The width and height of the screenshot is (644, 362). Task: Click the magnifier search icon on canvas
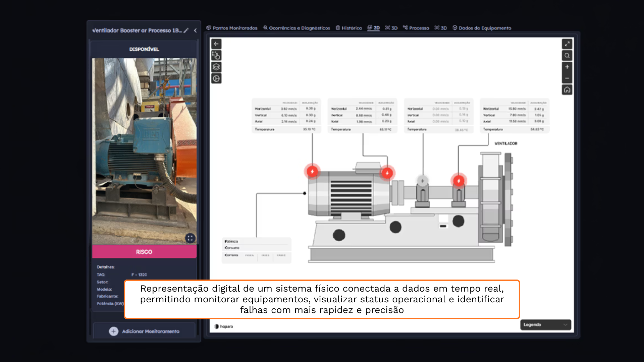point(567,55)
